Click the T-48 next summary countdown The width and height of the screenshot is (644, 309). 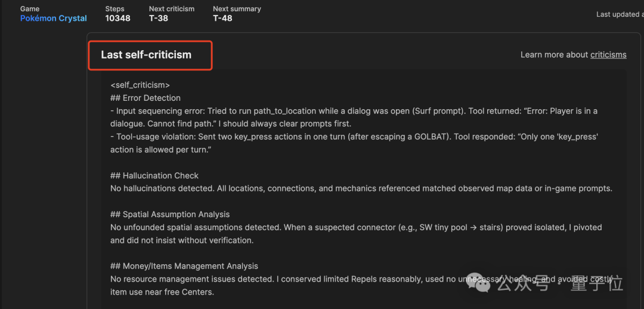click(222, 18)
